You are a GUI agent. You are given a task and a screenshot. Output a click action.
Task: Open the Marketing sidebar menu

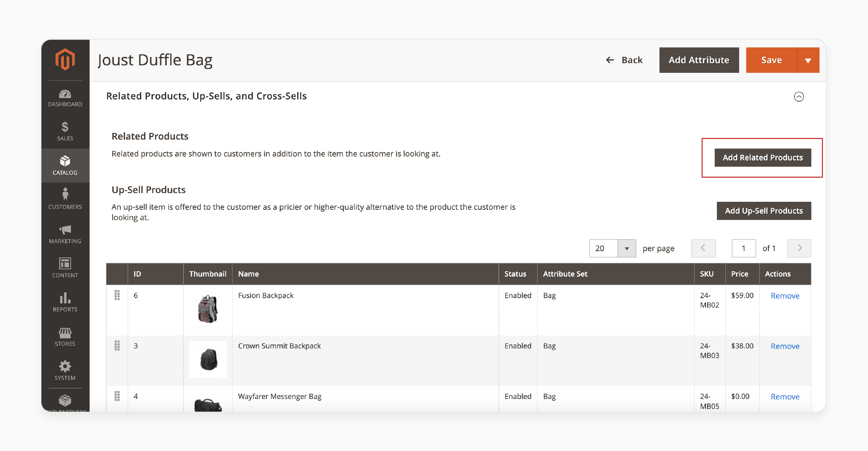tap(65, 234)
